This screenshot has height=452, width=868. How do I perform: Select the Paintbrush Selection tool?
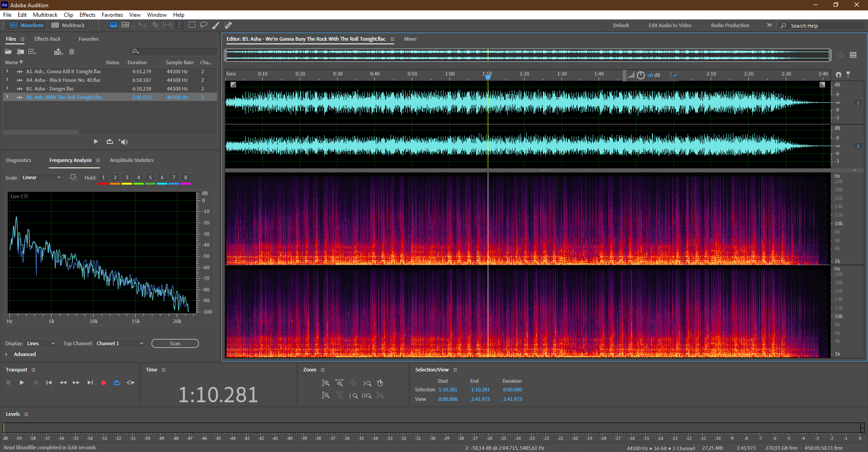216,25
